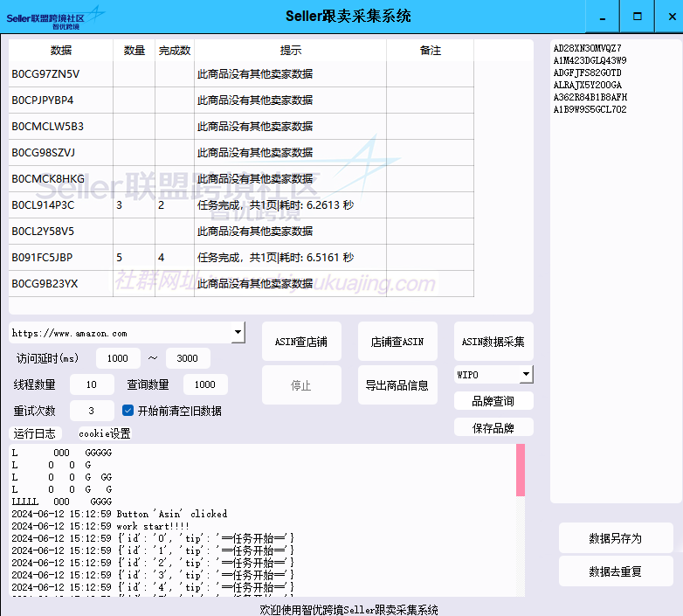
Task: Select seller ID A1B9W9S5GCL702
Action: pyautogui.click(x=590, y=109)
